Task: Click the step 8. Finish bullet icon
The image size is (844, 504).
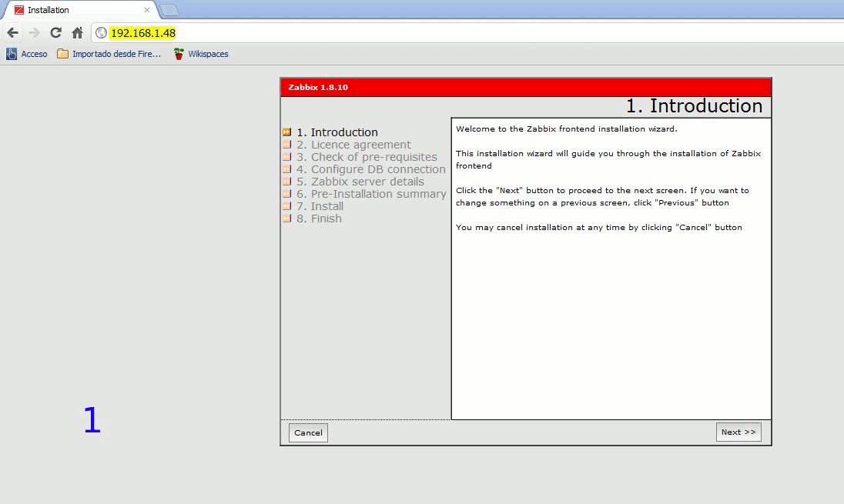Action: click(286, 219)
